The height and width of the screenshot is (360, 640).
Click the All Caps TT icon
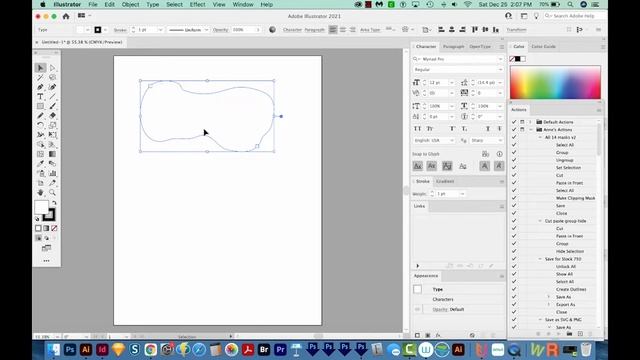point(417,129)
